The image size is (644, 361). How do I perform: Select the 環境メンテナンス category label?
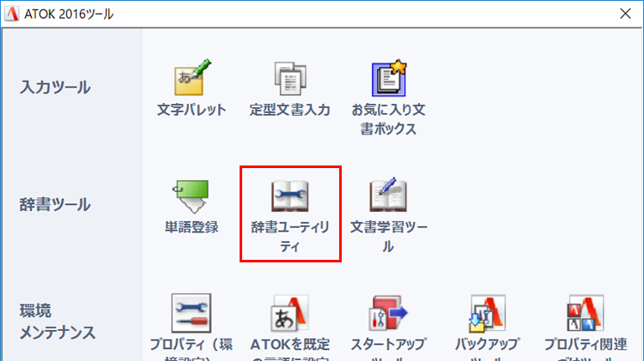click(58, 322)
